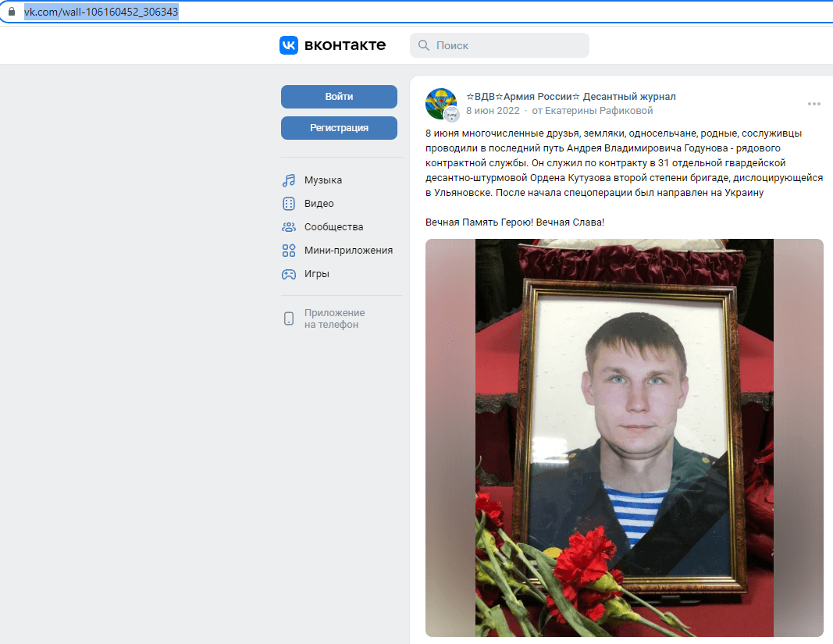Image resolution: width=833 pixels, height=644 pixels.
Task: Open the Mini-apps grid icon
Action: tap(289, 251)
